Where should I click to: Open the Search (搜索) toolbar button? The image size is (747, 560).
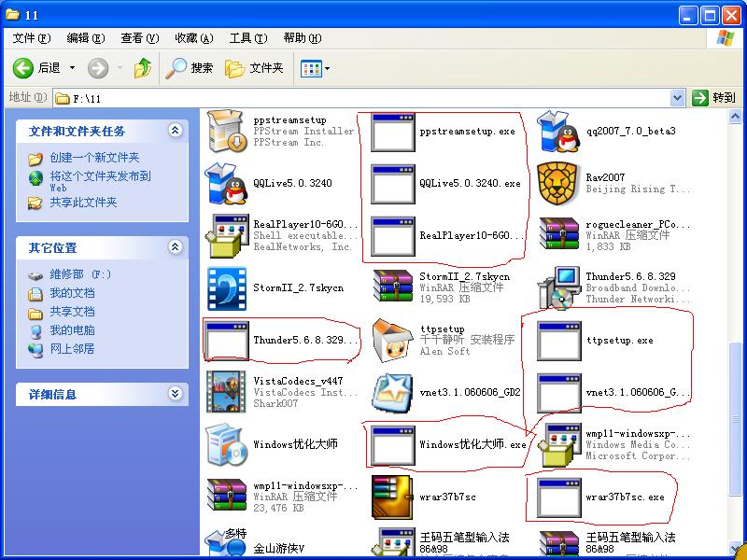(x=190, y=68)
